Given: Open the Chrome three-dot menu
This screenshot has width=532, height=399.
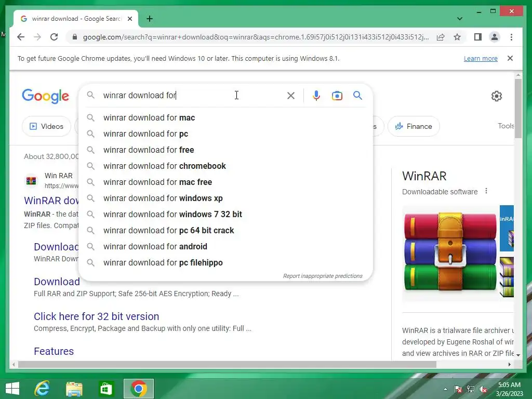Looking at the screenshot, I should coord(511,37).
